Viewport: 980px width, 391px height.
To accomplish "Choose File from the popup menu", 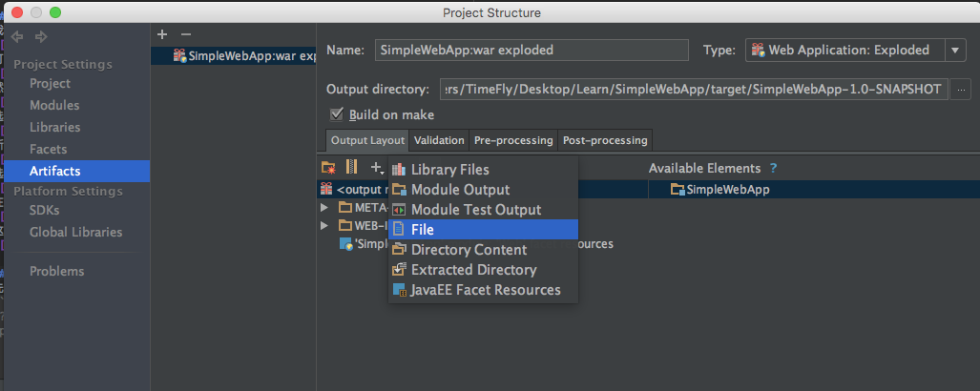I will 483,230.
